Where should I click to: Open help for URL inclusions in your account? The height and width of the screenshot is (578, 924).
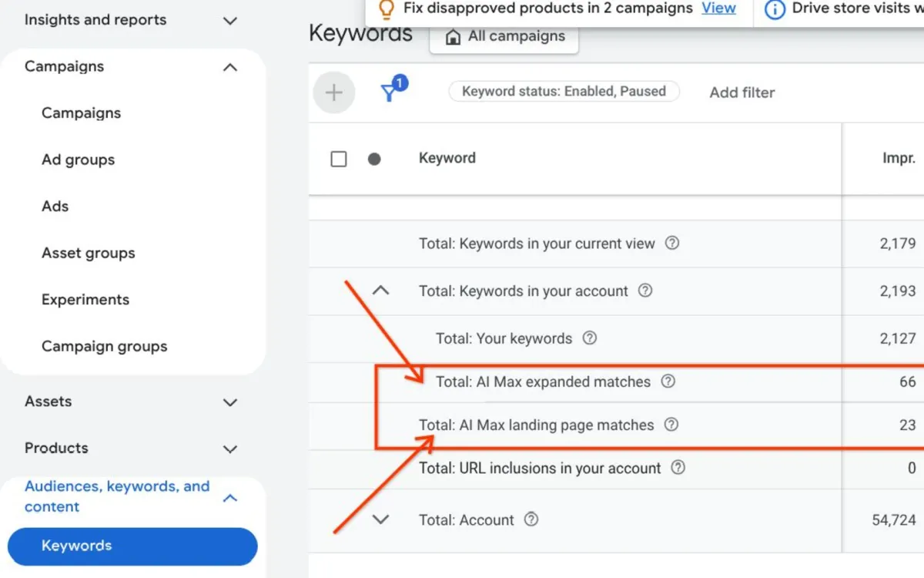(678, 468)
